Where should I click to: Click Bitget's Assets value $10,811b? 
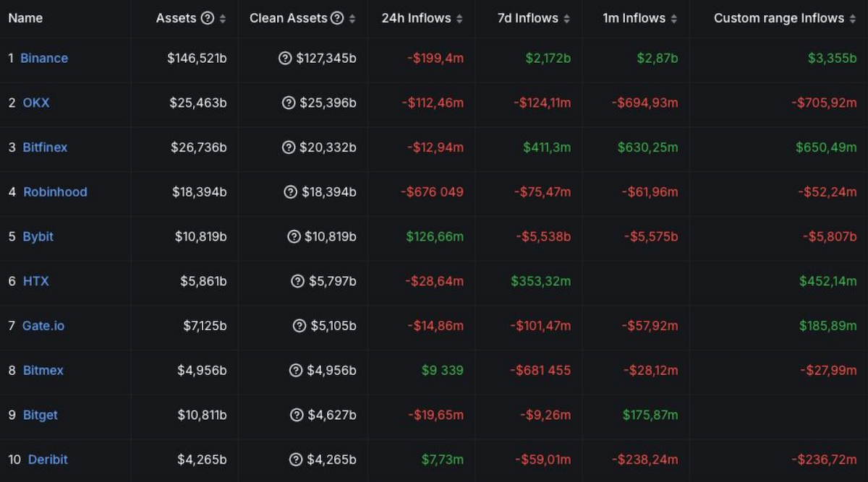[202, 415]
